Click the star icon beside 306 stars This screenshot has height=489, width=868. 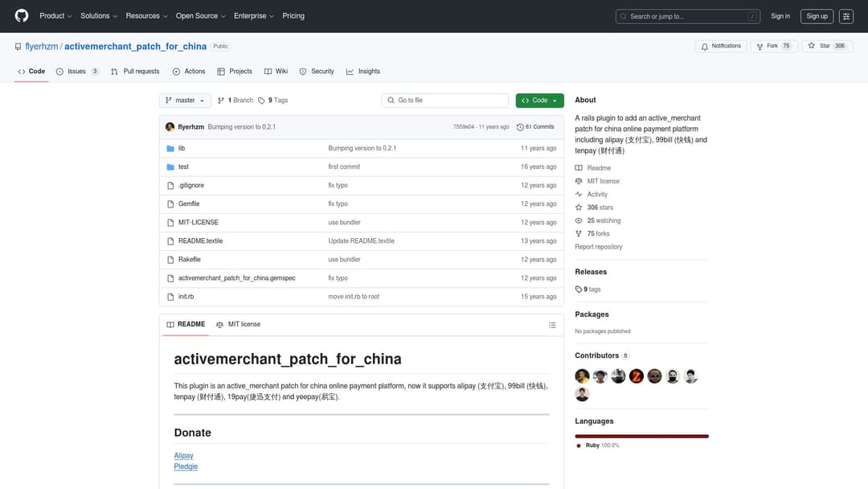[x=579, y=208]
